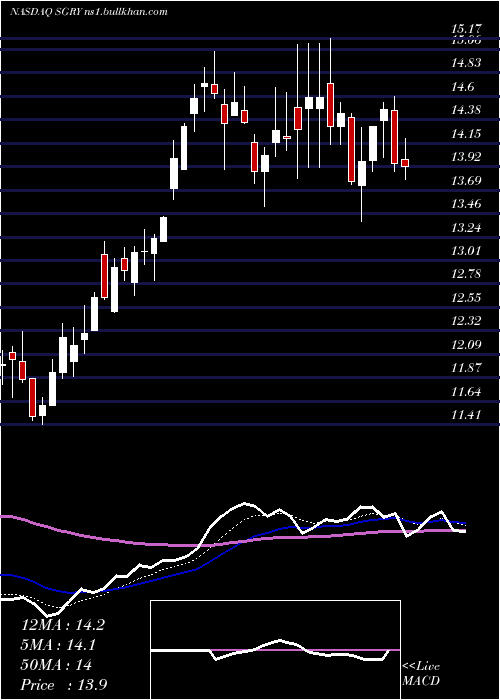Select the 13.24 price axis label
The height and width of the screenshot is (700, 500).
[x=466, y=228]
